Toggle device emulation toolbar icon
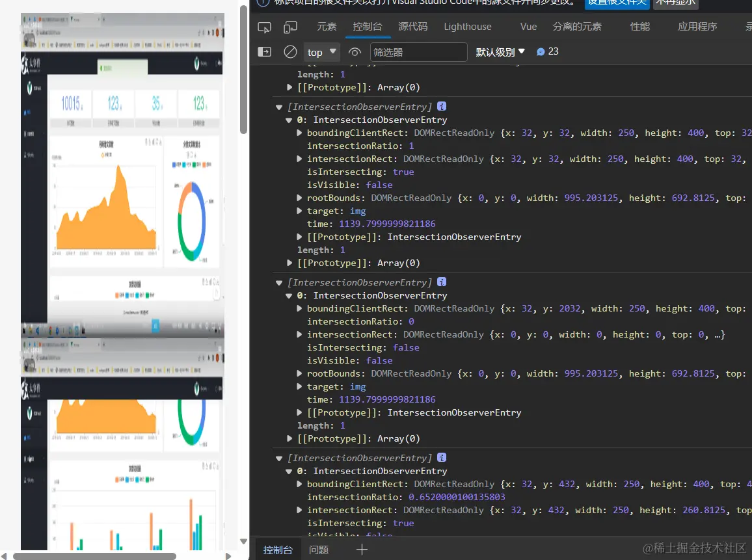The height and width of the screenshot is (560, 752). [290, 27]
